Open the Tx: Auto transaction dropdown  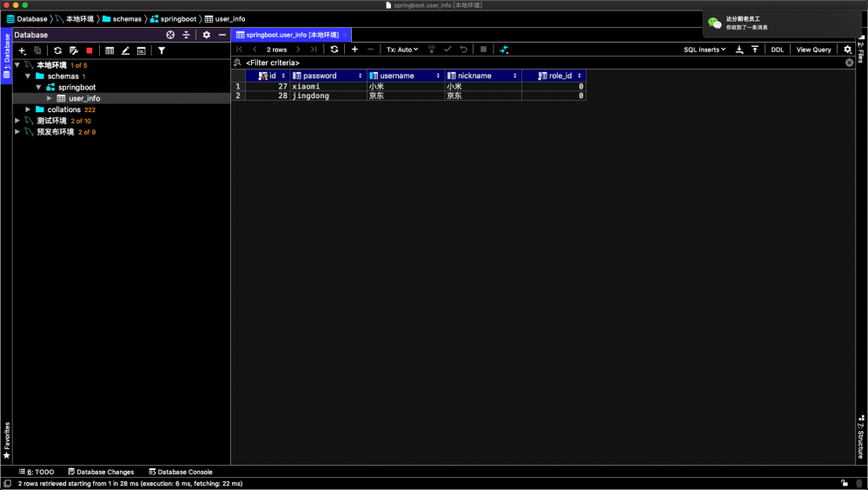pyautogui.click(x=402, y=50)
